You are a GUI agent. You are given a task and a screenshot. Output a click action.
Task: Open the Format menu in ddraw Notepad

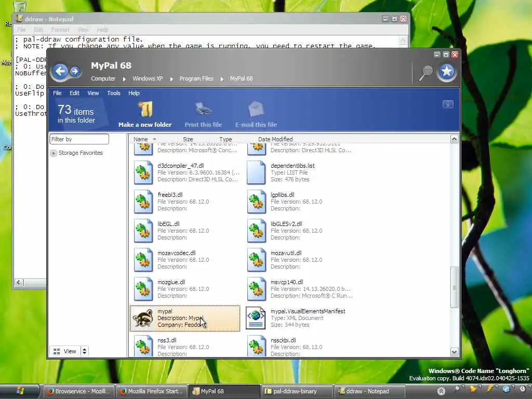coord(60,30)
